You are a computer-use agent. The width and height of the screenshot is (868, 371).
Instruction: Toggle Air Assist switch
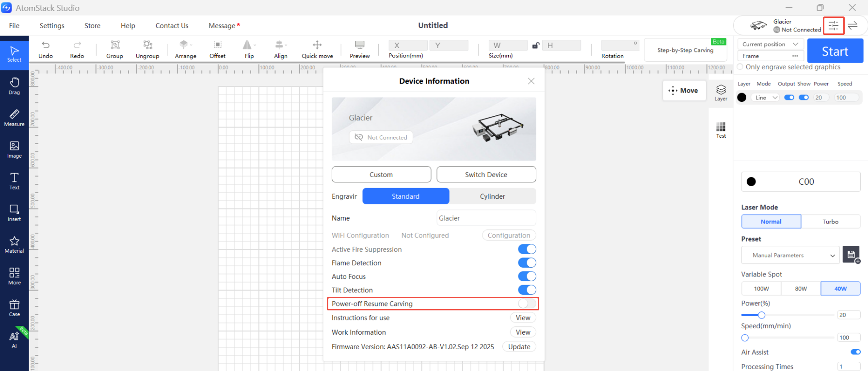click(x=855, y=352)
